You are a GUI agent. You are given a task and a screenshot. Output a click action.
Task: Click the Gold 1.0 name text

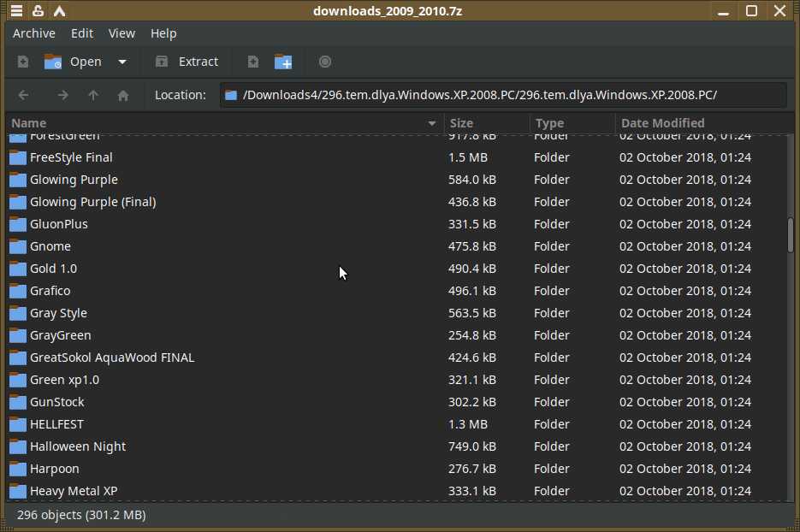pyautogui.click(x=53, y=269)
